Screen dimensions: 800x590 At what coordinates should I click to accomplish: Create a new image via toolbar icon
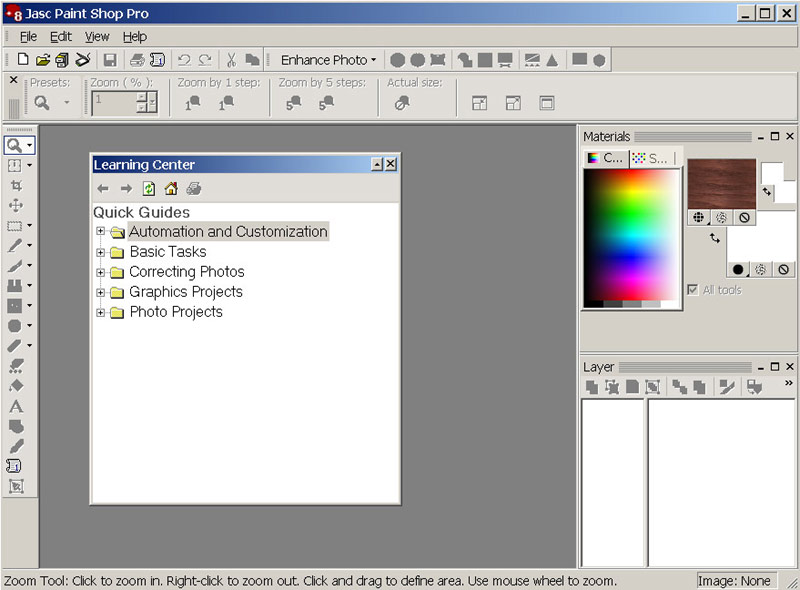[x=21, y=58]
